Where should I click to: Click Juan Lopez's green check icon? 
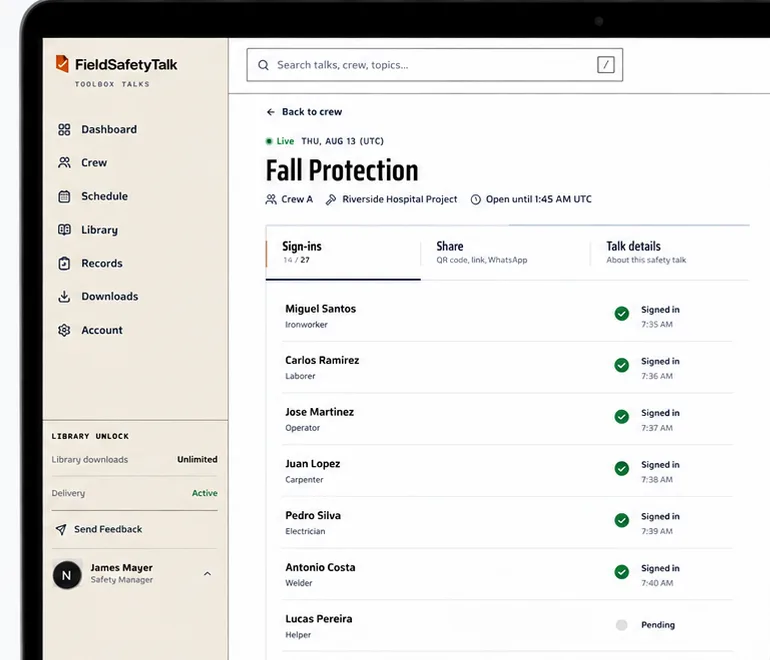click(x=622, y=468)
